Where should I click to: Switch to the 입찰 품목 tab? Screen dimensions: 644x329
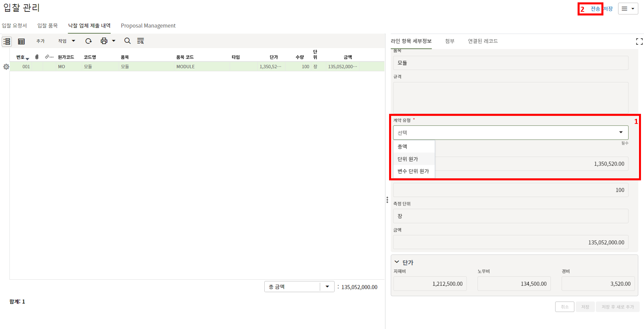pos(47,26)
